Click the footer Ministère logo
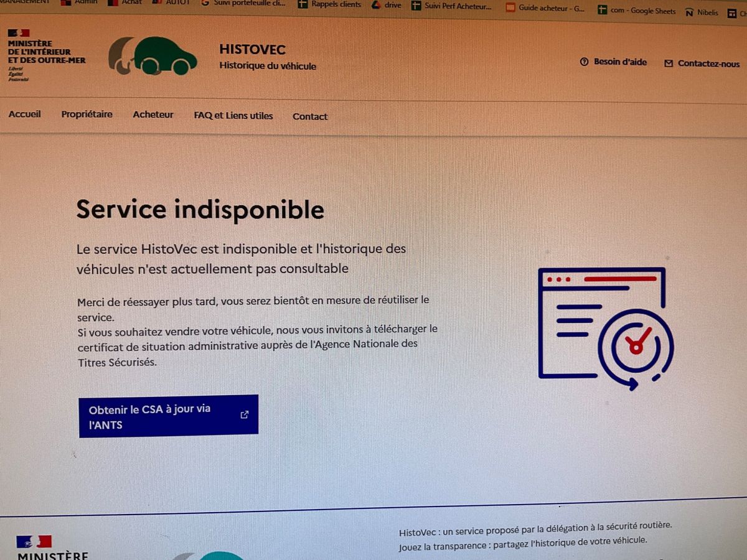Viewport: 747px width, 560px height. [x=52, y=548]
